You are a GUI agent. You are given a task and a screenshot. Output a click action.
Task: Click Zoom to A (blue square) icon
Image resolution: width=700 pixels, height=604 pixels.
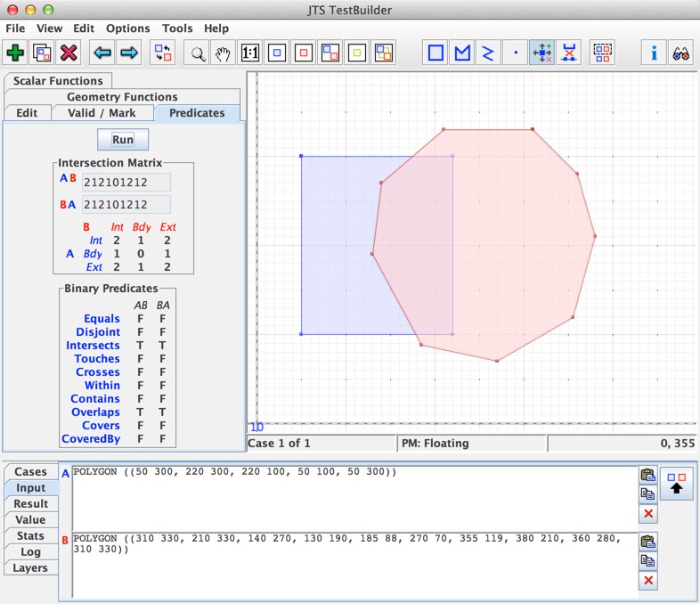tap(277, 53)
